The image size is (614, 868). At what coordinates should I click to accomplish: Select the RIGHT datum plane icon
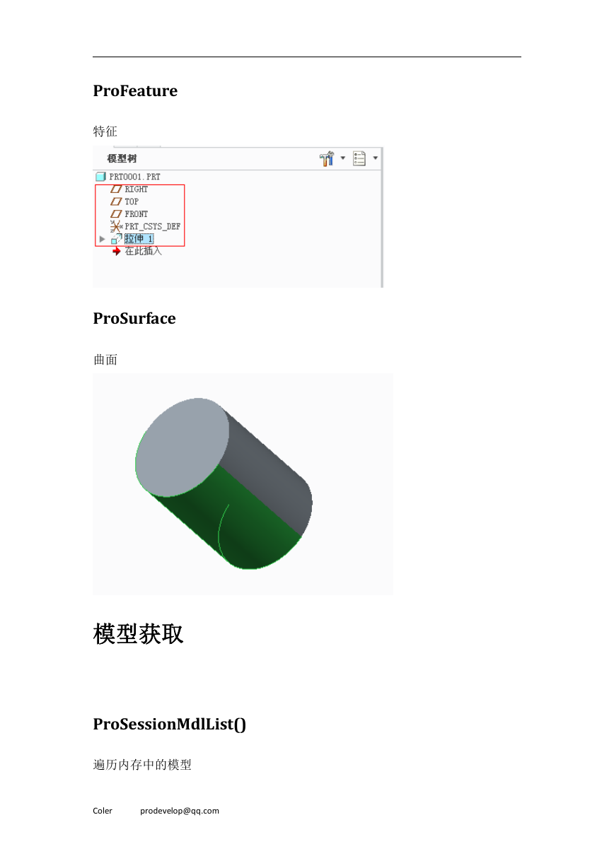click(116, 189)
